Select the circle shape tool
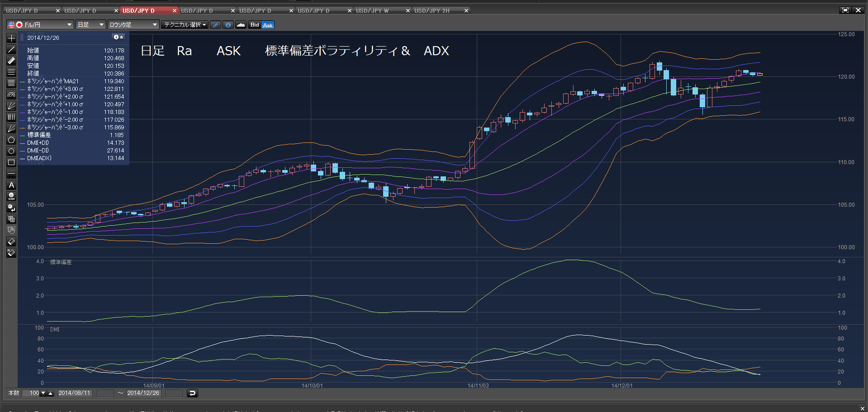The height and width of the screenshot is (412, 868). coord(11,152)
